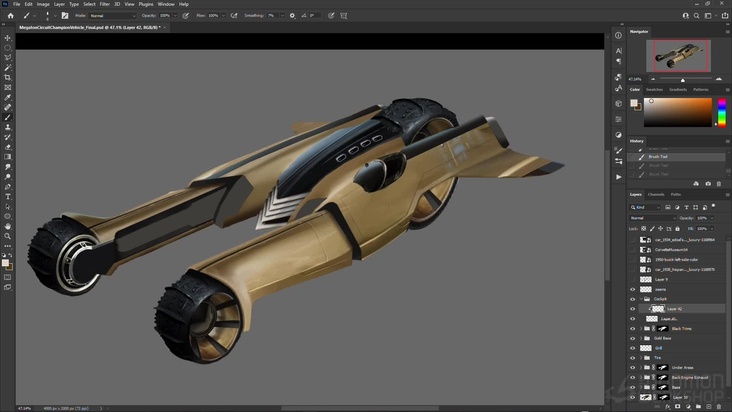This screenshot has width=732, height=412.
Task: Open the Plugins menu
Action: (146, 4)
